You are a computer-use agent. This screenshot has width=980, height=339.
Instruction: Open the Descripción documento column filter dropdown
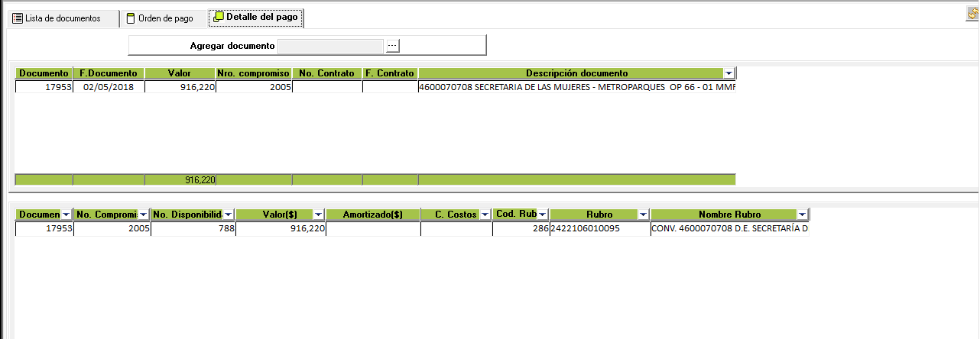tap(729, 73)
